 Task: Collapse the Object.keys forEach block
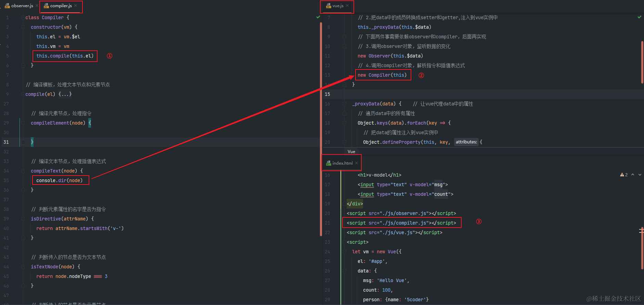(x=344, y=123)
